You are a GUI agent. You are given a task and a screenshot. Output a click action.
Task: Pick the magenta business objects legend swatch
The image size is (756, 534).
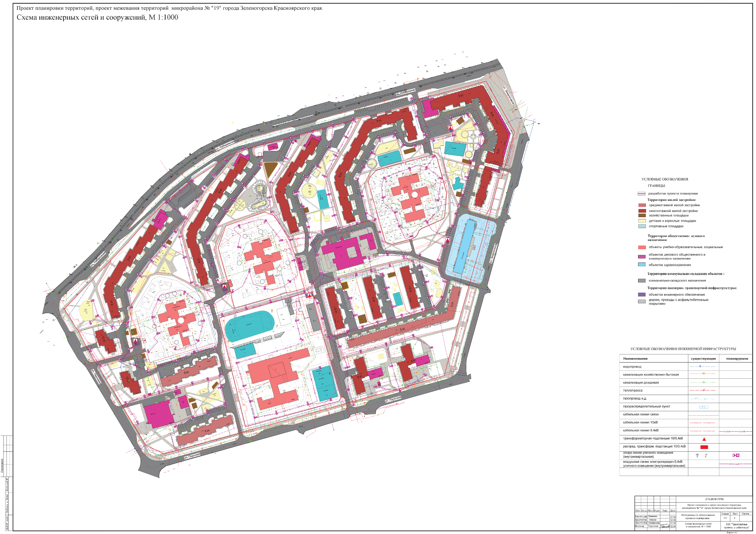pyautogui.click(x=642, y=256)
